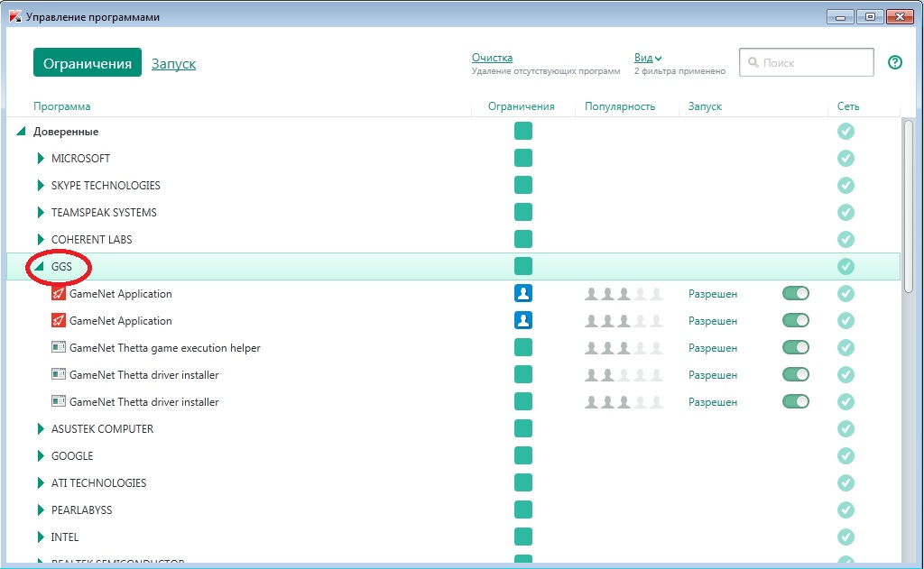The height and width of the screenshot is (569, 924).
Task: Select the TEAMSPEAK SYSTEMS row label
Action: coord(104,213)
